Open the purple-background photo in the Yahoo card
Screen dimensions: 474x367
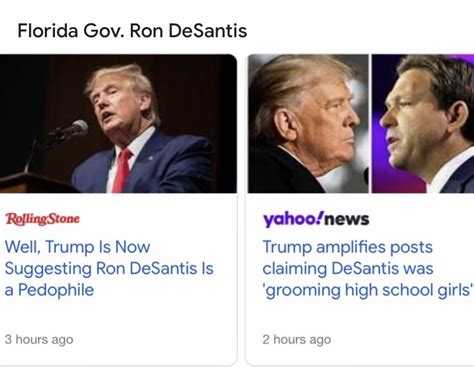423,124
